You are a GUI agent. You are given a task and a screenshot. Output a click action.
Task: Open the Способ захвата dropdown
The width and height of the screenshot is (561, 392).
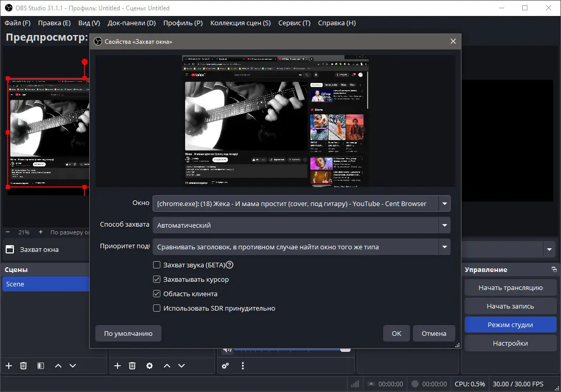tap(301, 225)
